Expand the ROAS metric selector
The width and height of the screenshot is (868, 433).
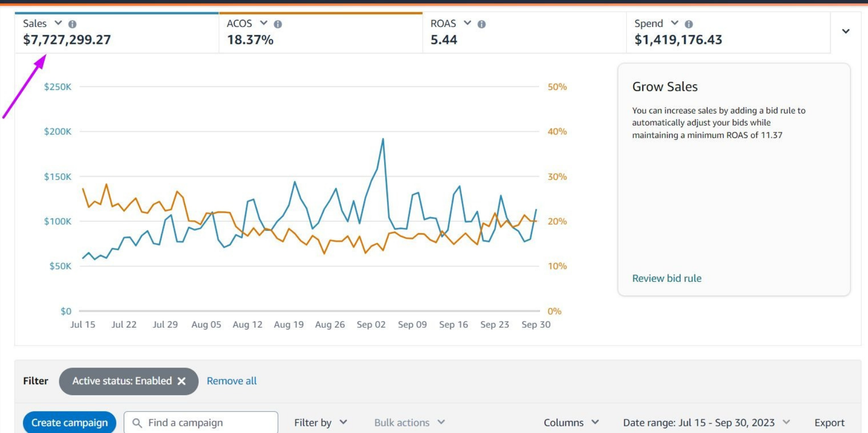(467, 23)
